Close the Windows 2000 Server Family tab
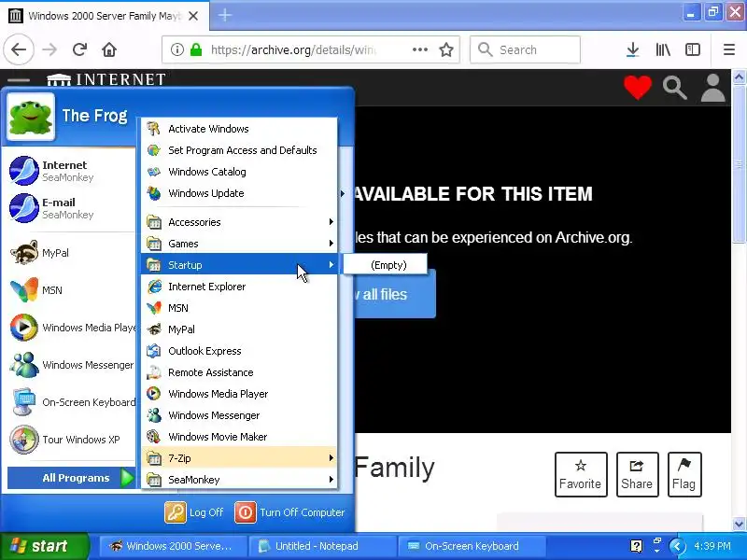This screenshot has width=747, height=560. [x=193, y=16]
